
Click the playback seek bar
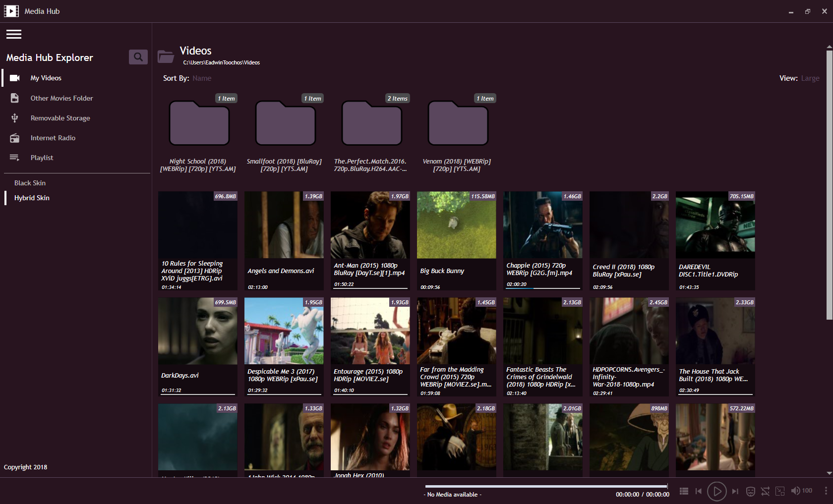tap(546, 486)
